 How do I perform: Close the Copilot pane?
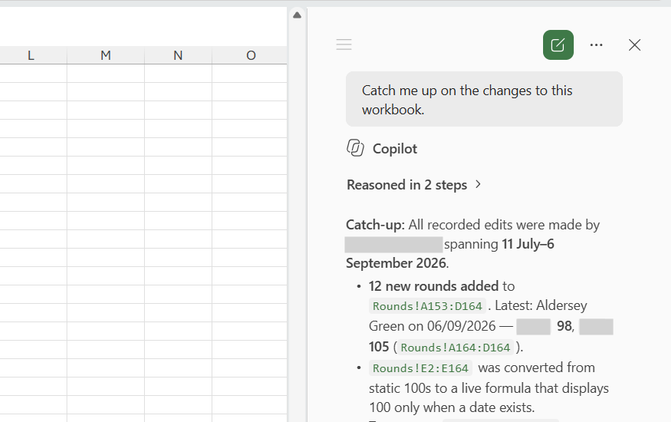click(x=635, y=45)
